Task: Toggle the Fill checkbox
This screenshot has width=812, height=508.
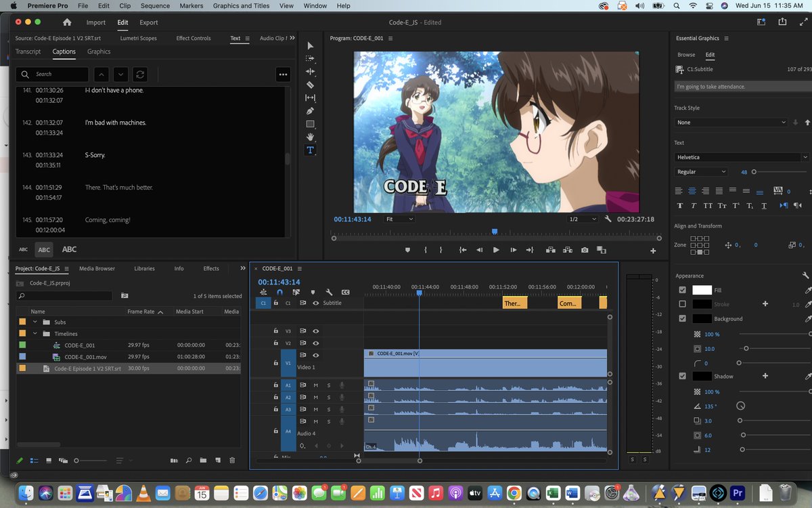Action: pos(682,290)
